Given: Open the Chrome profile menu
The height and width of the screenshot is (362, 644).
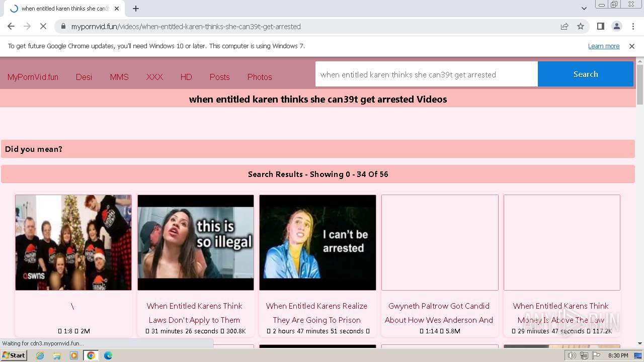Looking at the screenshot, I should (x=616, y=26).
